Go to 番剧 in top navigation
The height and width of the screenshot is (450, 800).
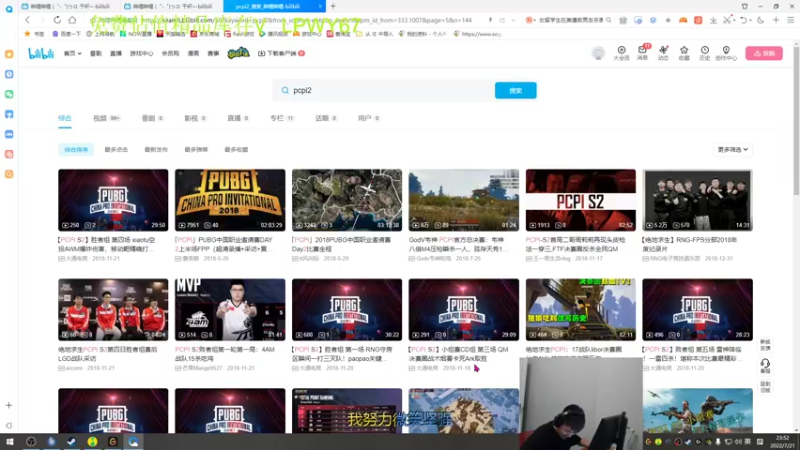96,53
